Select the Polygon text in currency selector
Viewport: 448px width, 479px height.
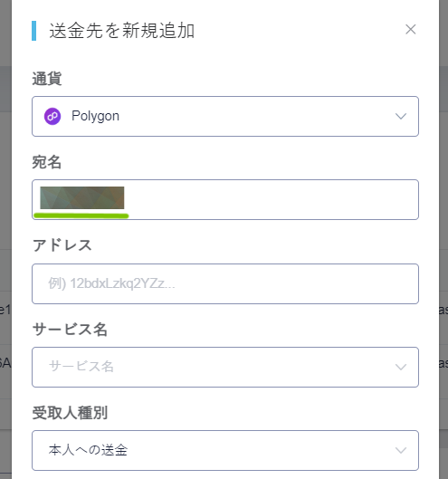[95, 117]
